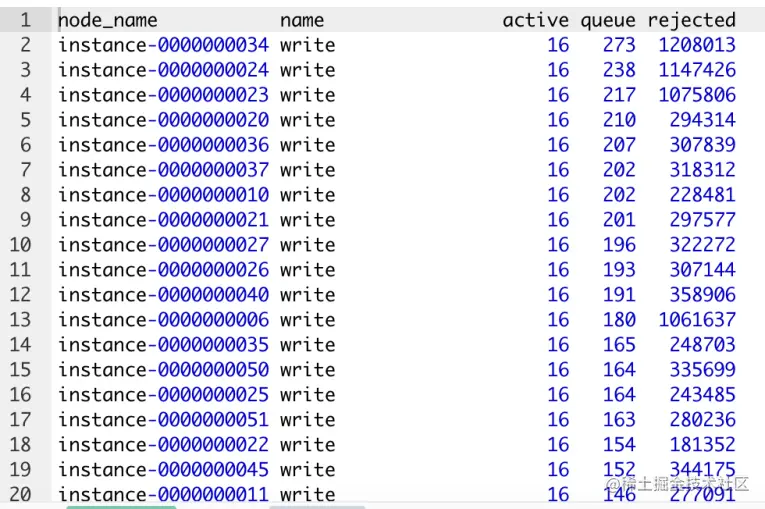Click rejected value 181352
The image size is (765, 509).
[703, 445]
